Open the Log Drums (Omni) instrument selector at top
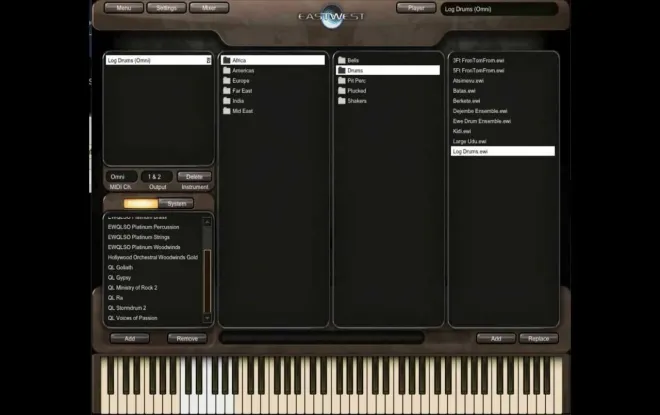660x415 pixels. [x=499, y=9]
